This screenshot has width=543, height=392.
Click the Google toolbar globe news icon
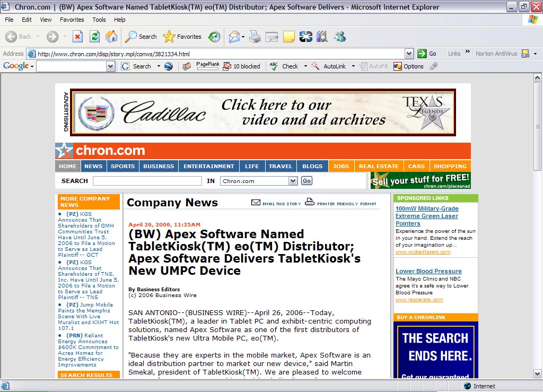pyautogui.click(x=169, y=66)
